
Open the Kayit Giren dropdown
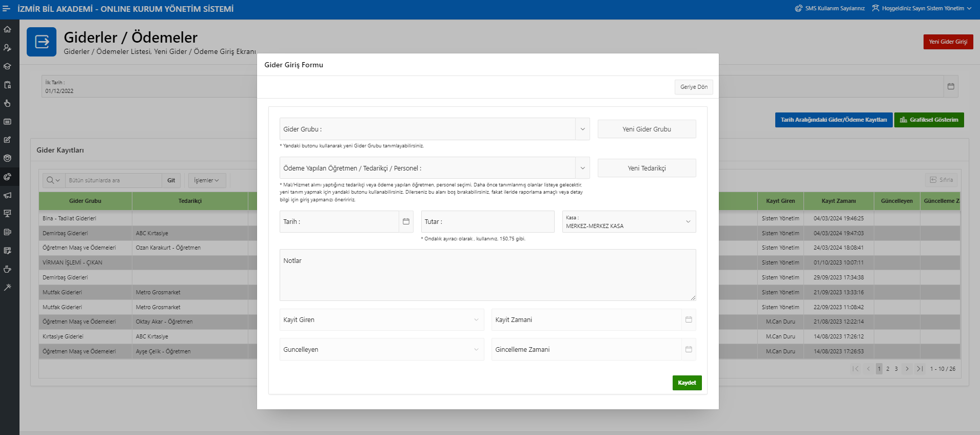click(476, 319)
